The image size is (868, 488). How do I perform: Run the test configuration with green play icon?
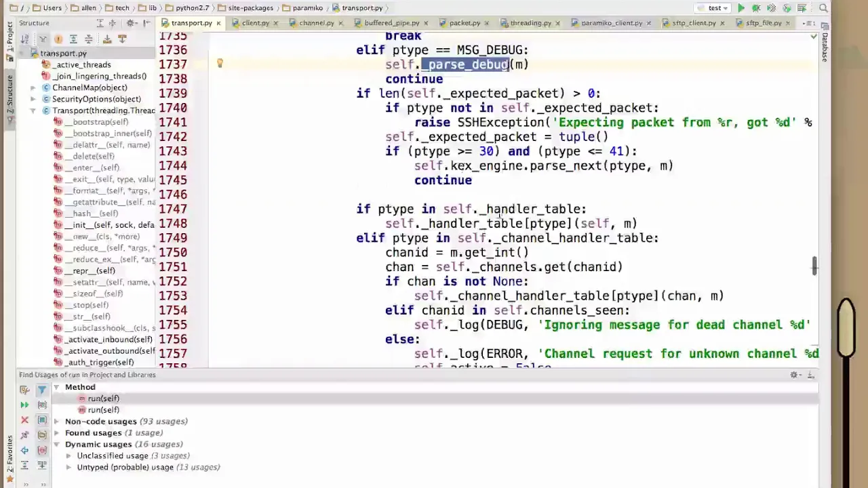click(741, 8)
